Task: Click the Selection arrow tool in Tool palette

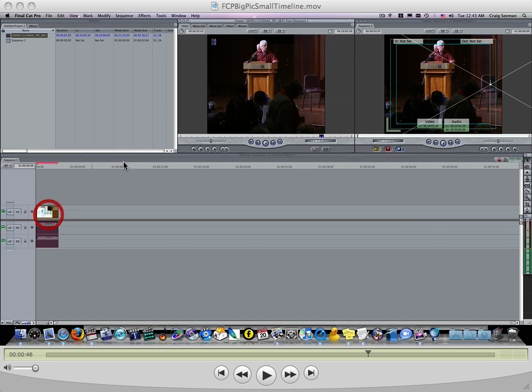Action: (527, 160)
